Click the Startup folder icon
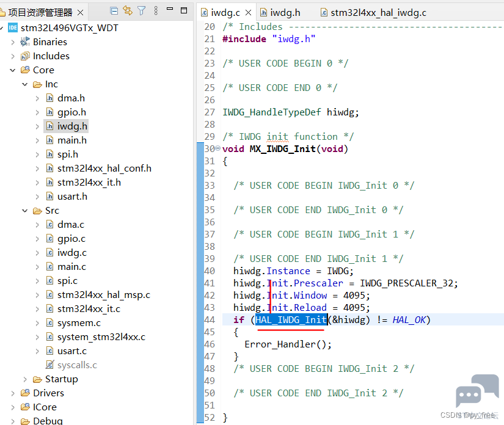Viewport: 504px width, 425px height. click(37, 379)
